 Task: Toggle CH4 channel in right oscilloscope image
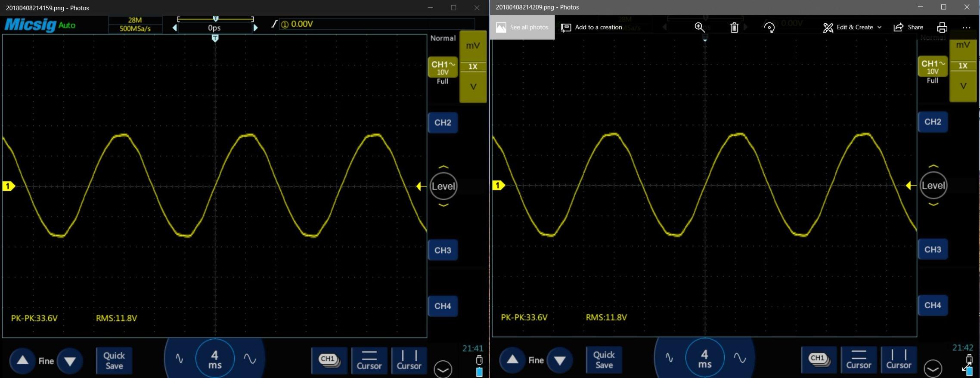click(933, 305)
